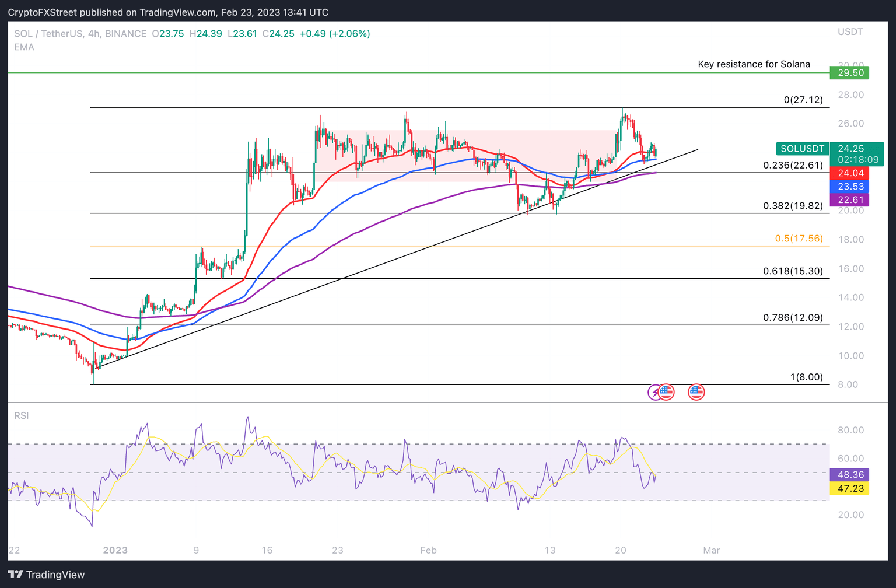
Task: Click the purple lightning news event marker
Action: point(654,392)
